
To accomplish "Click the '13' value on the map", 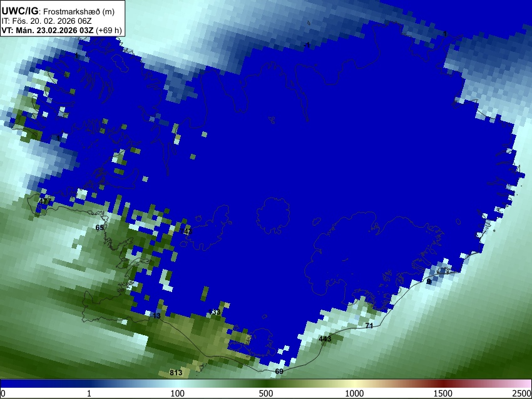I will pos(156,316).
